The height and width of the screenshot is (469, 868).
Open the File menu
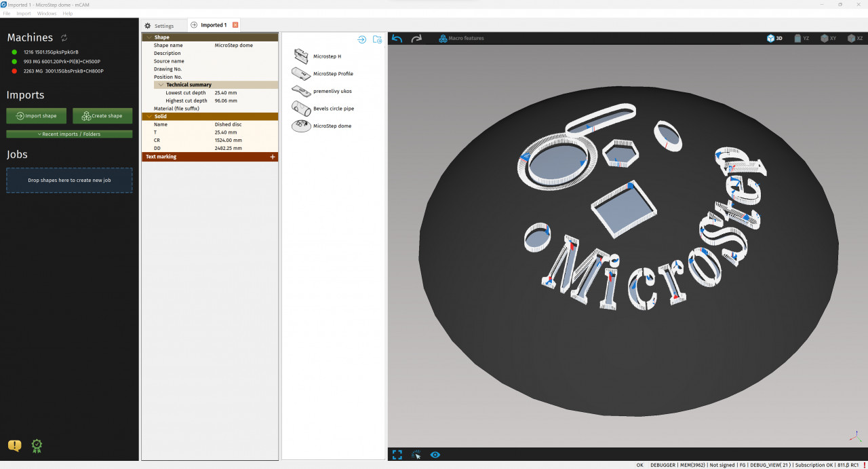[x=7, y=14]
